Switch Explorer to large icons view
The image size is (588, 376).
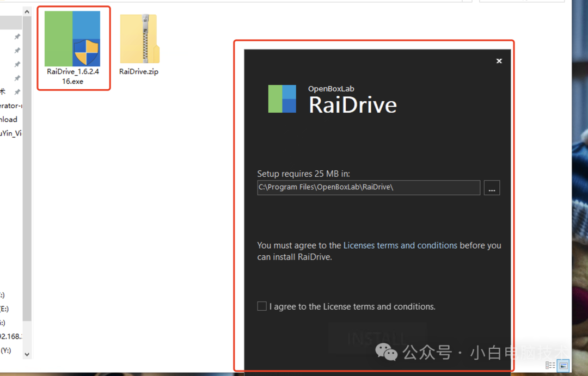563,365
